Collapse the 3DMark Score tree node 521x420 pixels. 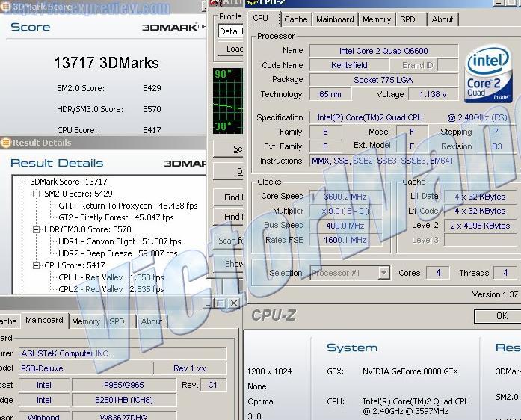click(x=22, y=182)
